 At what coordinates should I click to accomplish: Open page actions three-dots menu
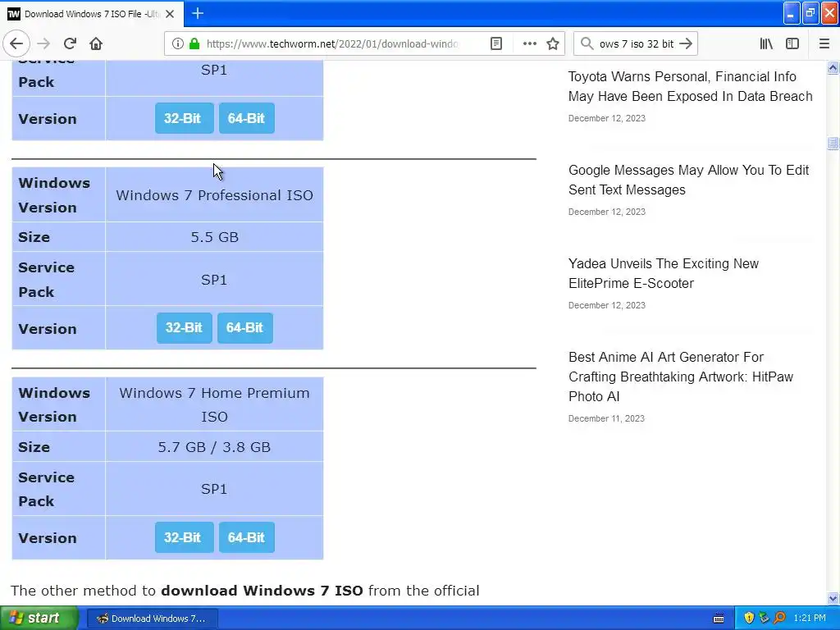[x=529, y=44]
